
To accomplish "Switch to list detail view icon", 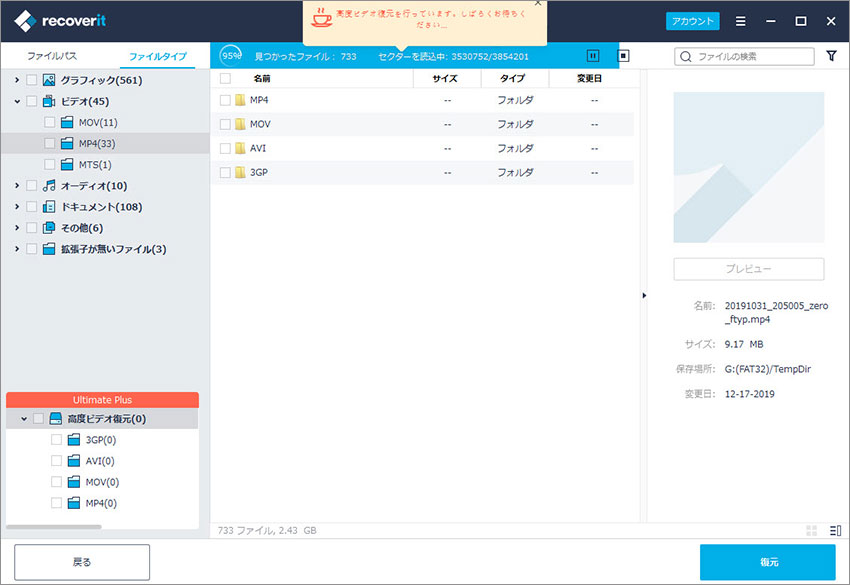I will tap(835, 530).
